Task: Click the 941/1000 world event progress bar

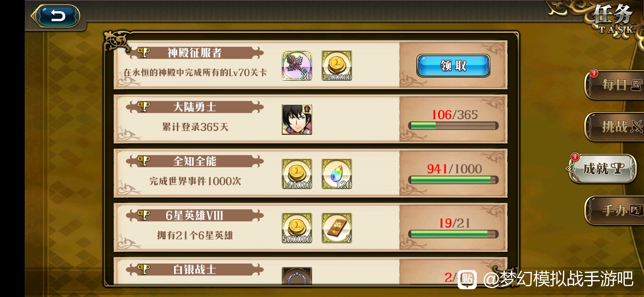Action: click(453, 180)
